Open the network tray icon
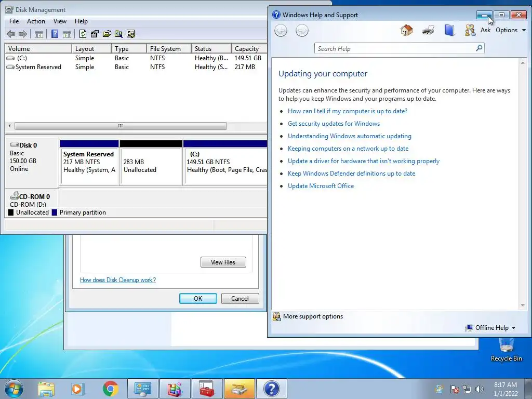Image resolution: width=532 pixels, height=399 pixels. pyautogui.click(x=467, y=389)
